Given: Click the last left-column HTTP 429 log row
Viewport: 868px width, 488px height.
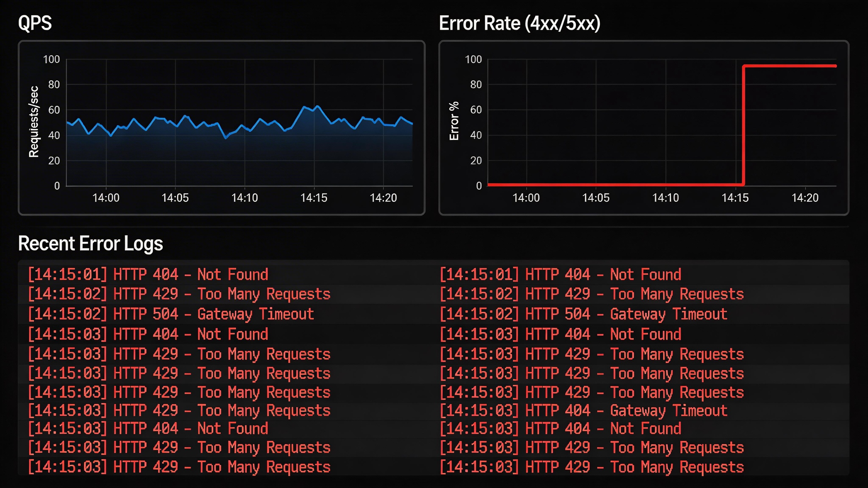Looking at the screenshot, I should [179, 467].
